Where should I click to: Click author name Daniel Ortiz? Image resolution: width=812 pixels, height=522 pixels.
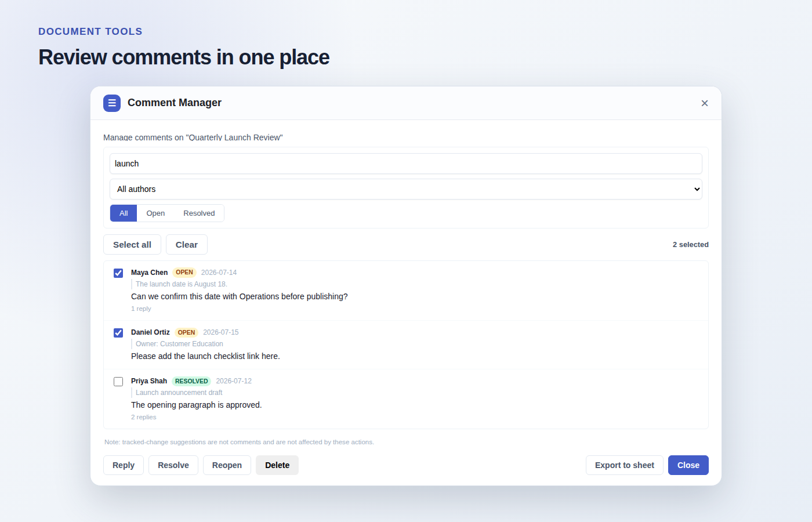tap(150, 332)
